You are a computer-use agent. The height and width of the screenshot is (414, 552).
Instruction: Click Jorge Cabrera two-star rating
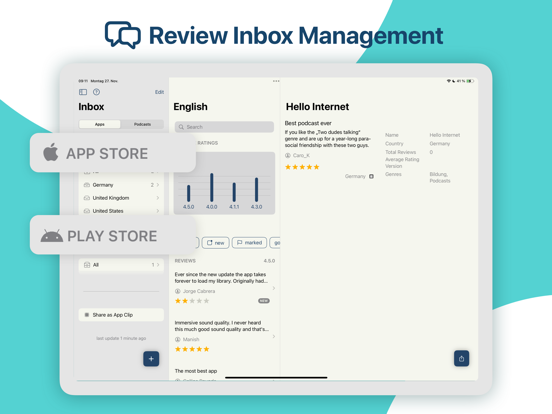(x=192, y=301)
